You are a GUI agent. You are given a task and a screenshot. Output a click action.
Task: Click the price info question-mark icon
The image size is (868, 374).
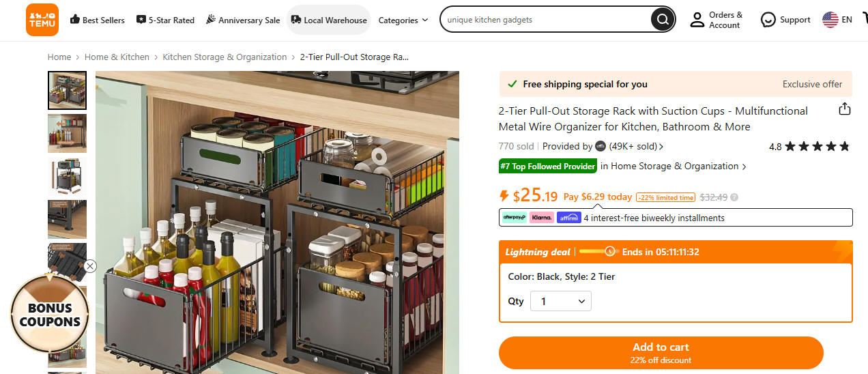(734, 197)
